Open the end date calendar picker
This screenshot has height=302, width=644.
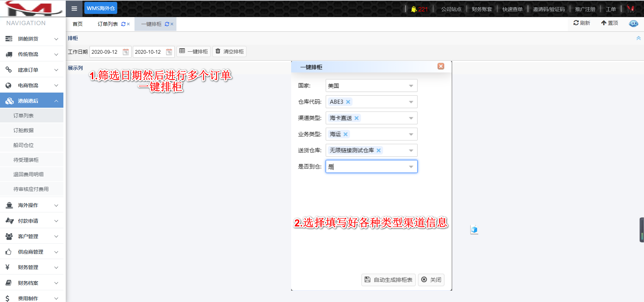[x=169, y=52]
